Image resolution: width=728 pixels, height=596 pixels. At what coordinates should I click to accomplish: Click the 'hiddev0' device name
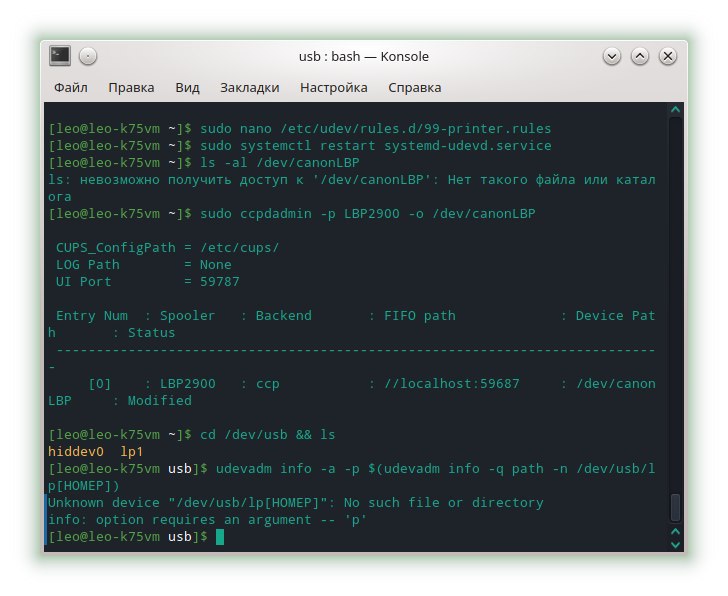pyautogui.click(x=76, y=452)
